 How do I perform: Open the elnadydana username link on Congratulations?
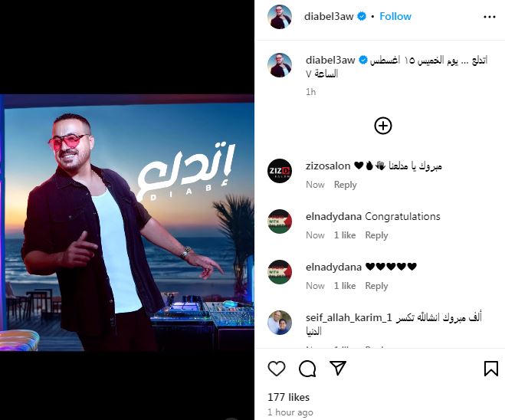(333, 216)
